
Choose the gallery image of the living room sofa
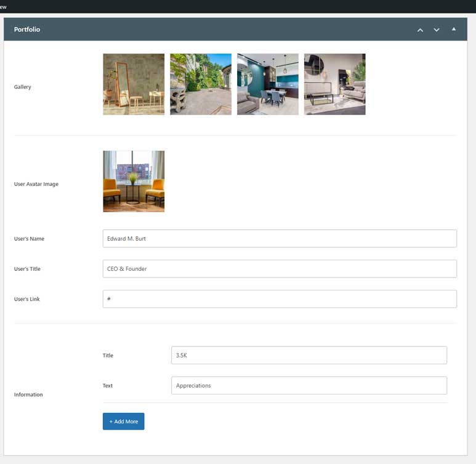[334, 84]
